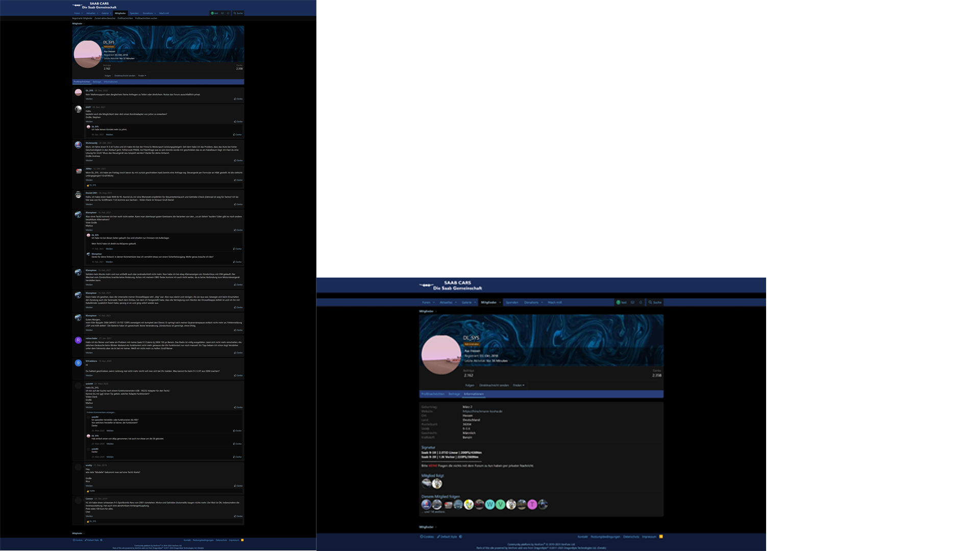Click the Mitglieder breadcrumb atop left page
980x551 pixels.
pos(77,23)
